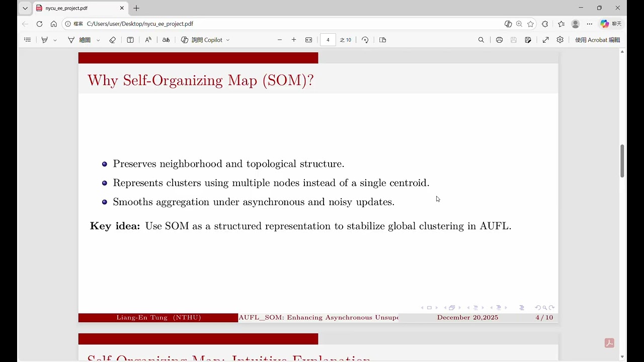Click the scrollbar down arrow
Screen dimensions: 644x362
(x=622, y=357)
